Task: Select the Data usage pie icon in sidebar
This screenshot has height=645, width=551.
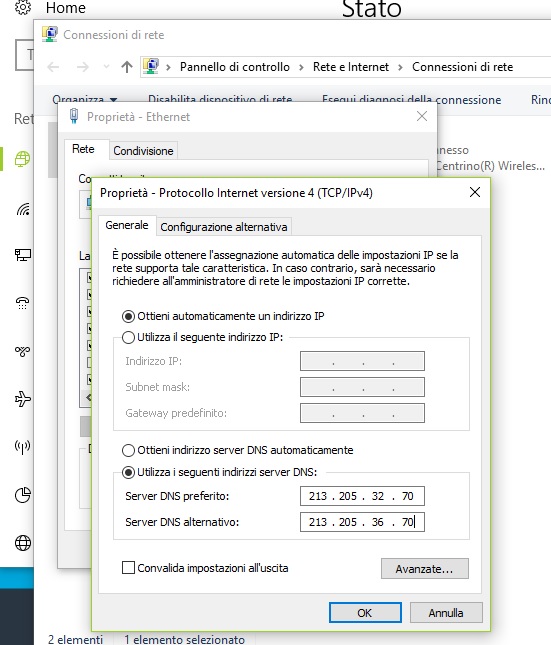Action: coord(23,495)
